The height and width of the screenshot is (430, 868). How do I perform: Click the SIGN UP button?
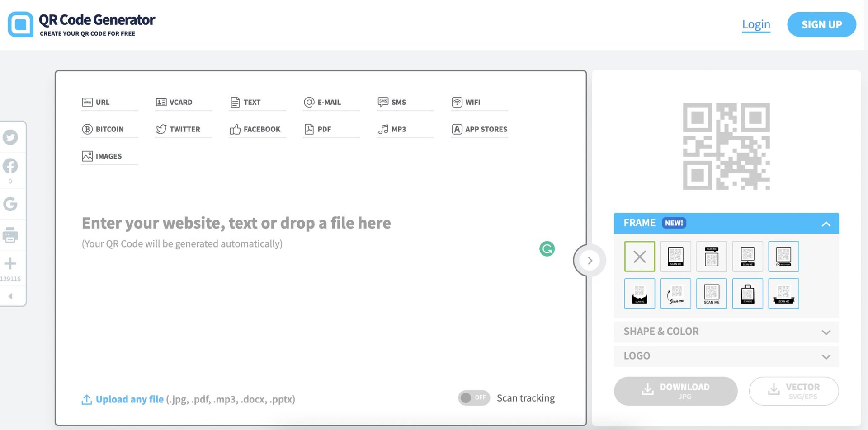coord(821,24)
